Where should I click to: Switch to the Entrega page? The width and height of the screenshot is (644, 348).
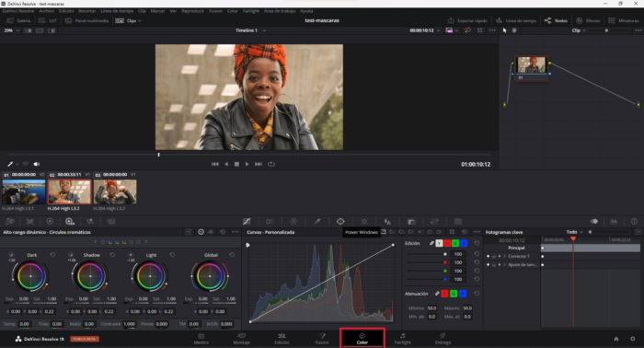pos(443,339)
